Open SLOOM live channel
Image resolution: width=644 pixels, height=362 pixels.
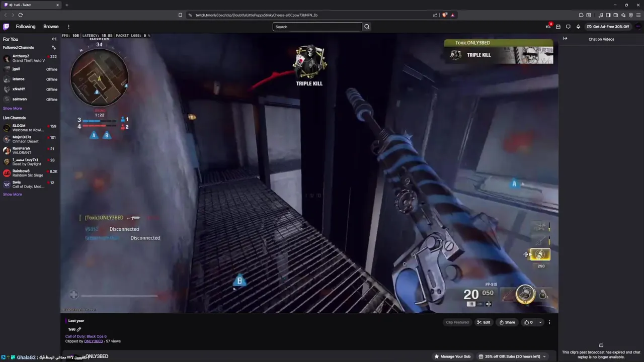point(29,128)
